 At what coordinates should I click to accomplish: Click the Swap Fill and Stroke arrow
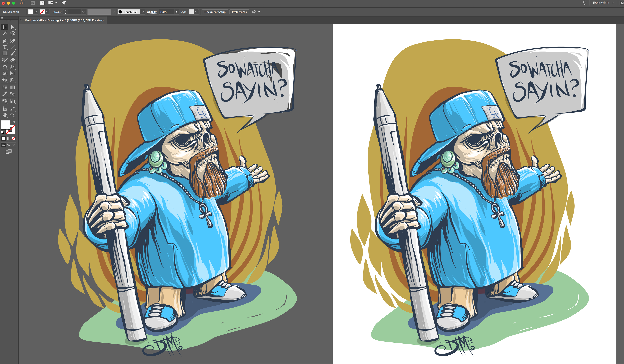tap(14, 122)
